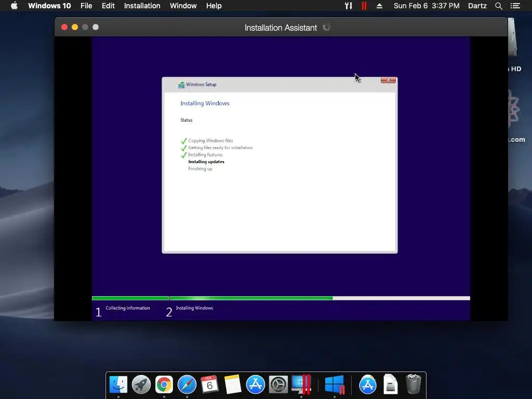532x399 pixels.
Task: Open the Apple menu
Action: pyautogui.click(x=14, y=6)
